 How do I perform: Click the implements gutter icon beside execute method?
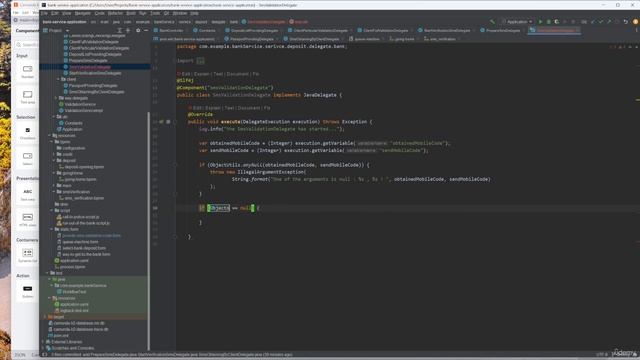pyautogui.click(x=161, y=122)
